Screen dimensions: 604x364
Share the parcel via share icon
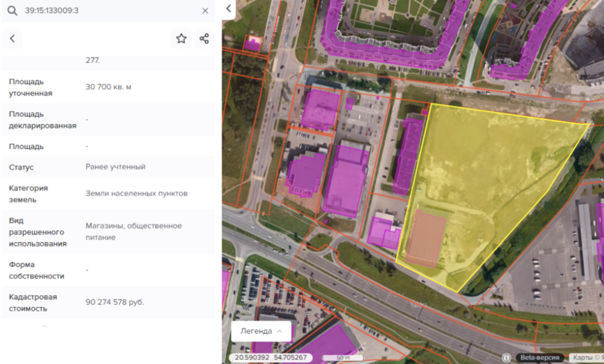(204, 39)
